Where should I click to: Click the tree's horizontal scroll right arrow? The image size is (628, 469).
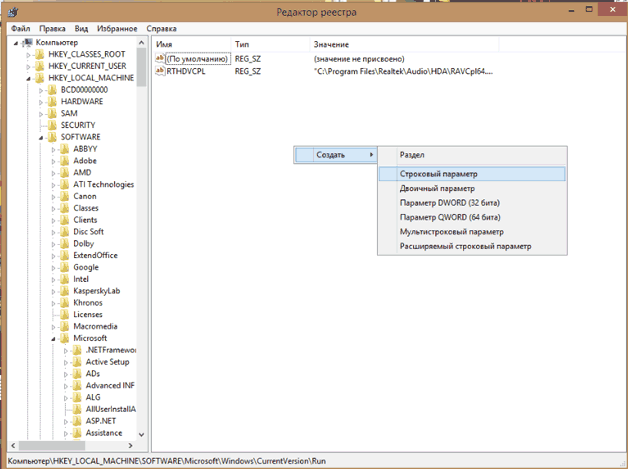[x=130, y=445]
